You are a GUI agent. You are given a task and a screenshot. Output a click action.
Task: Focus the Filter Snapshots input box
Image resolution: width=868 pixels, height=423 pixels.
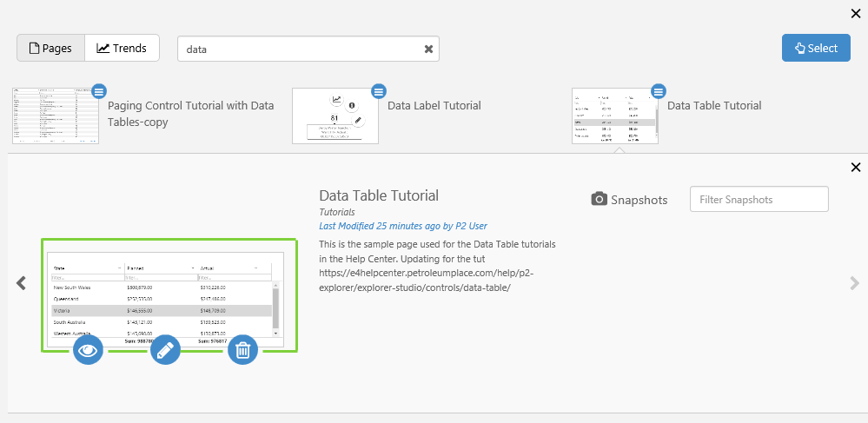pyautogui.click(x=759, y=199)
